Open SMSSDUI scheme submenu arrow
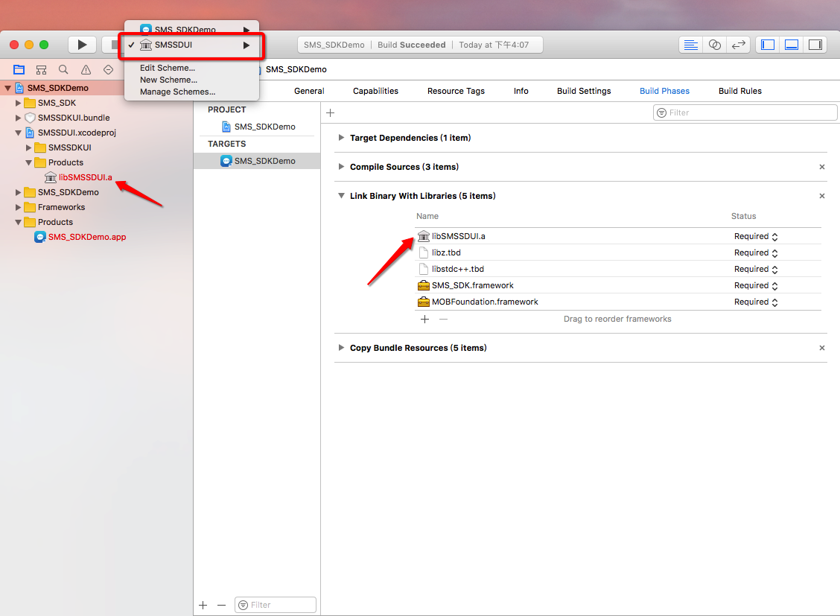 pyautogui.click(x=246, y=45)
